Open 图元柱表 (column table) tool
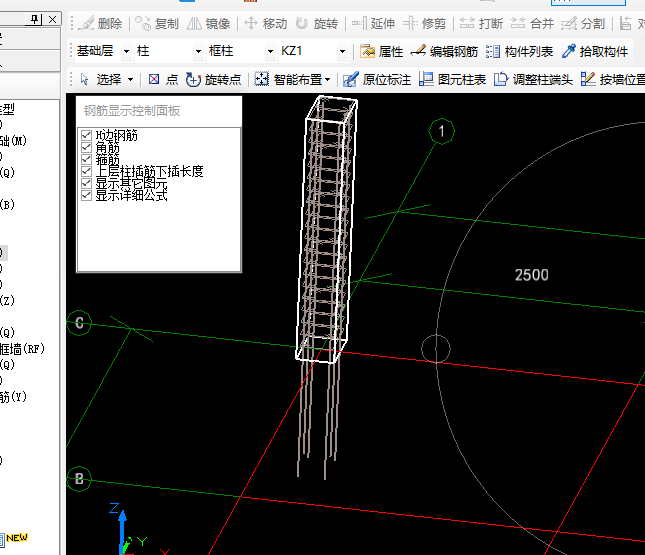 coord(452,79)
